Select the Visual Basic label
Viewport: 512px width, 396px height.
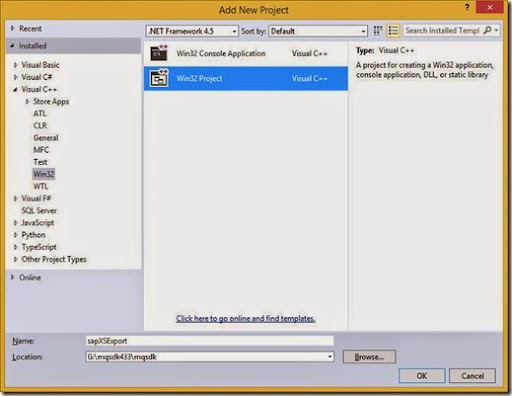click(x=40, y=65)
